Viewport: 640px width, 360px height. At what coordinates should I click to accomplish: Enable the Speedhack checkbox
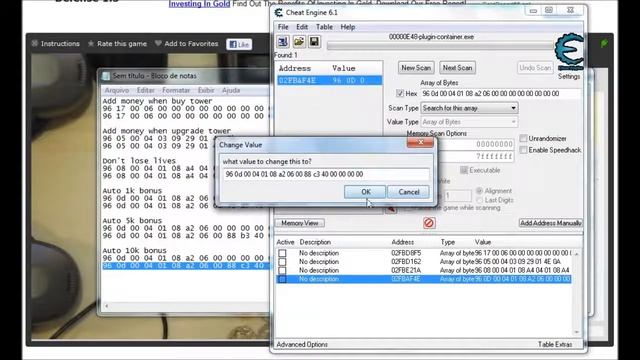click(x=523, y=150)
